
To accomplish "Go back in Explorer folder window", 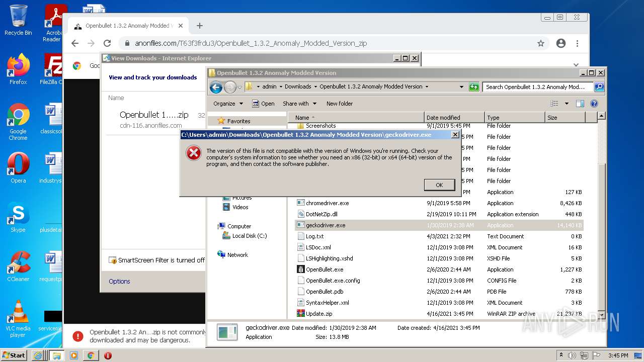I will click(x=216, y=87).
